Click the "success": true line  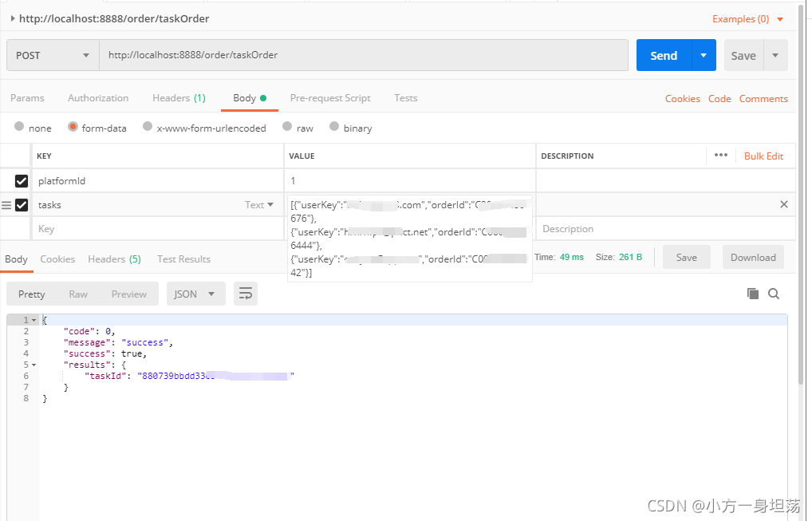[x=105, y=353]
